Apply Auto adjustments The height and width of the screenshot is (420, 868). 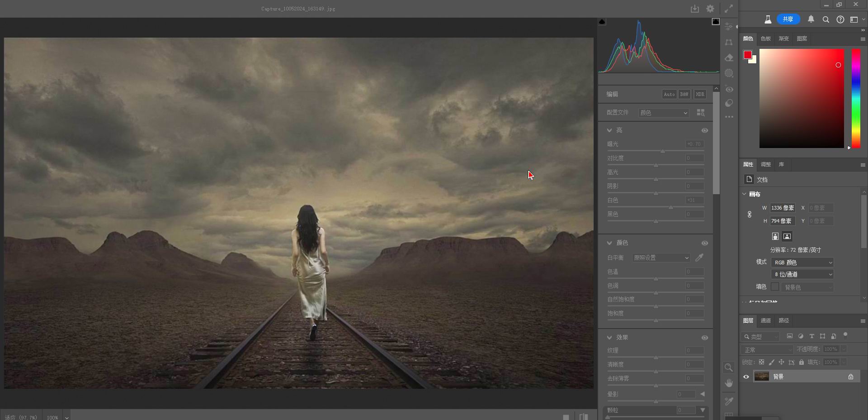(x=669, y=94)
